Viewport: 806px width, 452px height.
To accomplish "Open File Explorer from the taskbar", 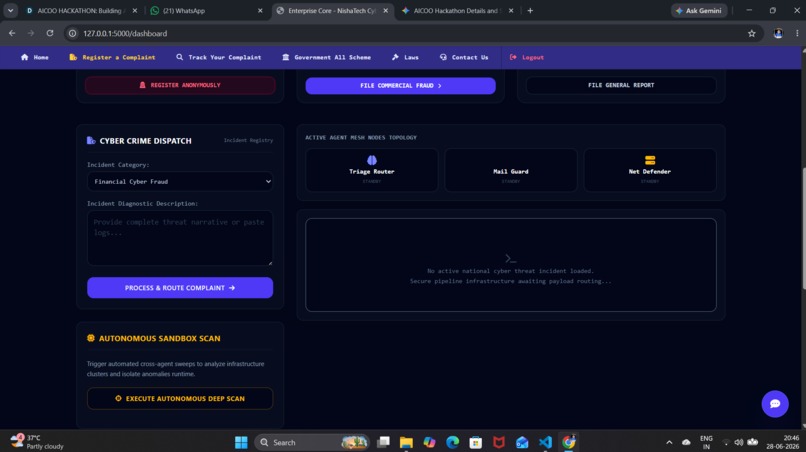I will (x=406, y=442).
